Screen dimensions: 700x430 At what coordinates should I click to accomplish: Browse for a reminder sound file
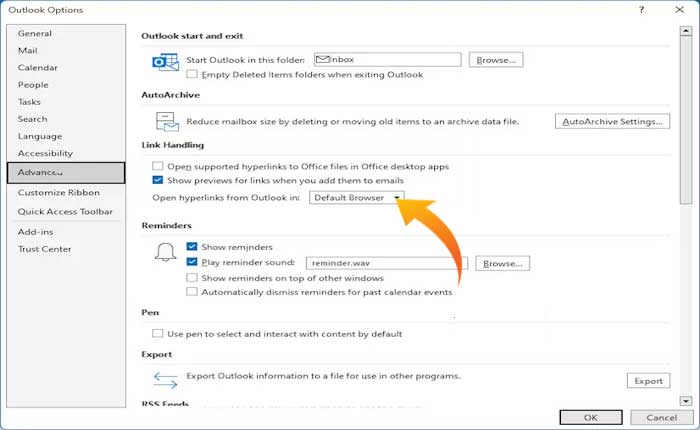[502, 264]
